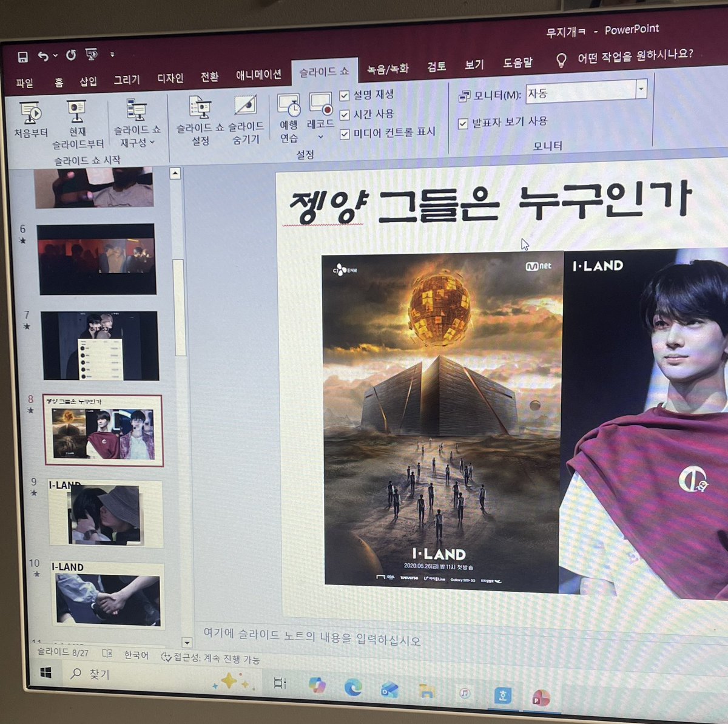Open the 한글 app taskbar icon
This screenshot has height=724, width=728.
502,695
